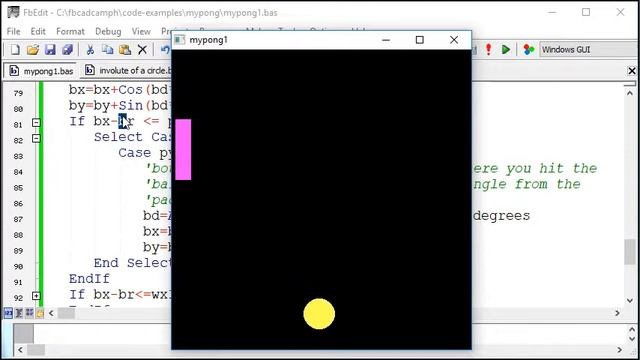This screenshot has height=360, width=640.
Task: Click the 'EndIf' code at line 91
Action: point(89,279)
